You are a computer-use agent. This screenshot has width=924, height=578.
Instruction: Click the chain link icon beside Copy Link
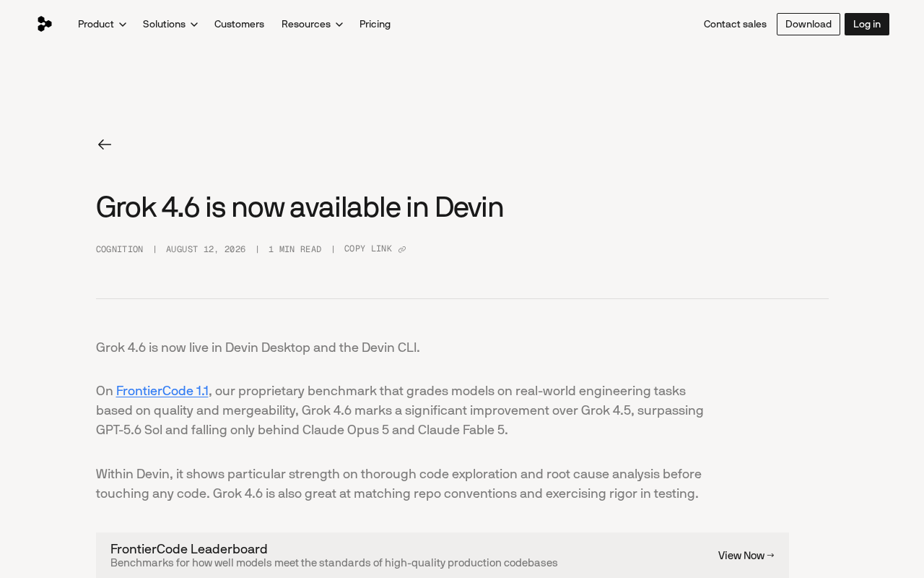click(402, 249)
